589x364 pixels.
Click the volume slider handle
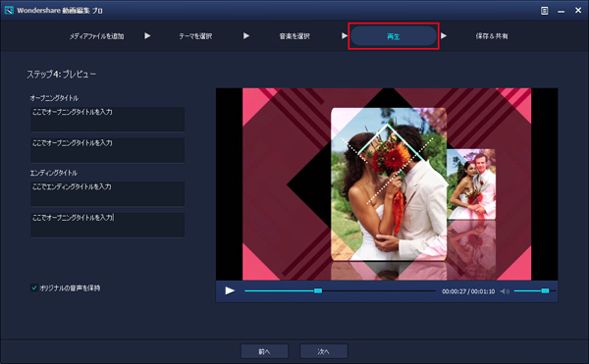[545, 290]
